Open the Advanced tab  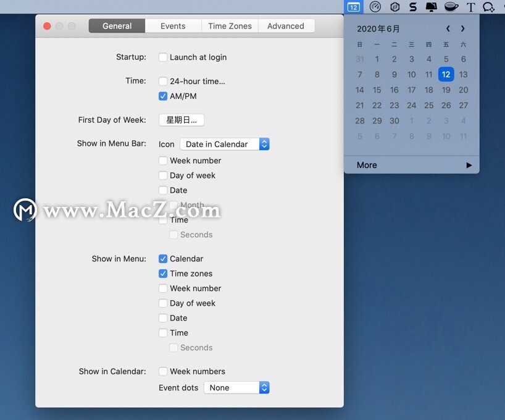[x=286, y=26]
